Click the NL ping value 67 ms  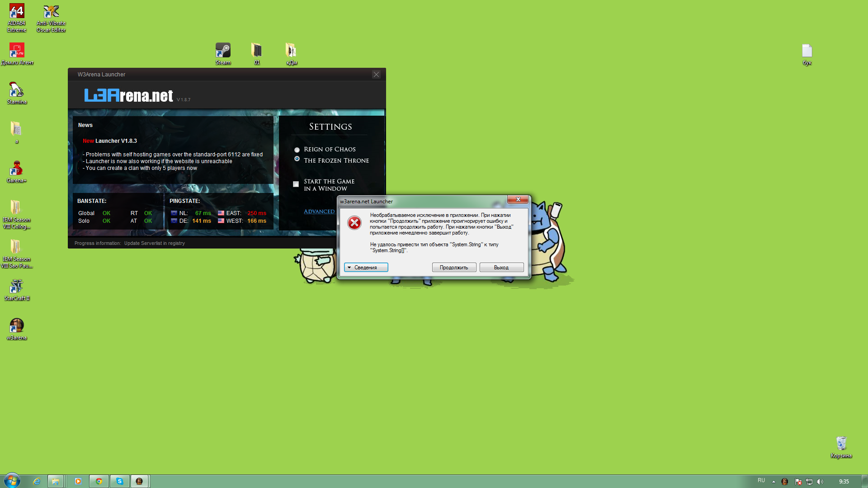203,213
